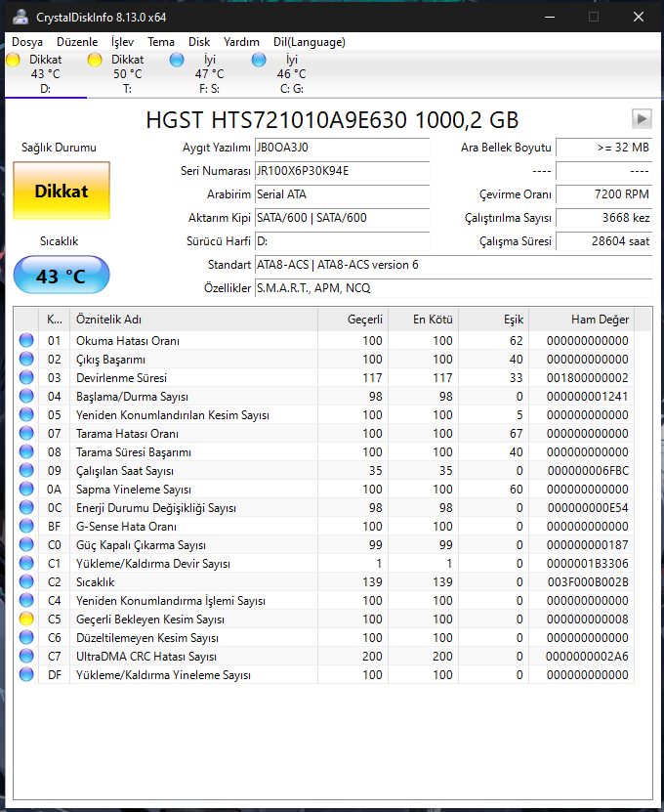Click status icon for Enerji Durumu Değişikliği Sayısı
This screenshot has height=812, width=664.
[26, 507]
